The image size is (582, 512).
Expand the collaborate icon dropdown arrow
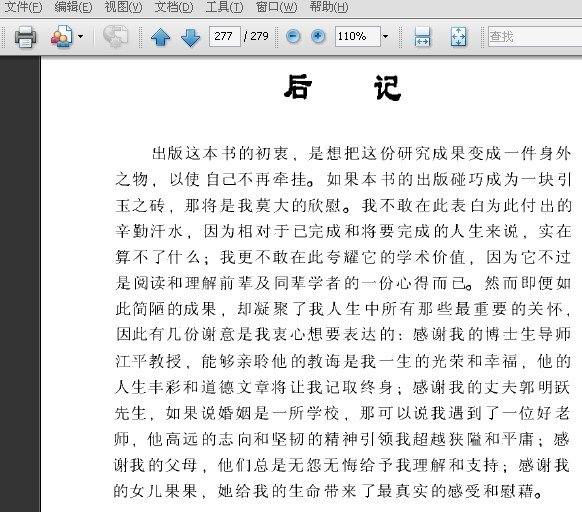[81, 36]
